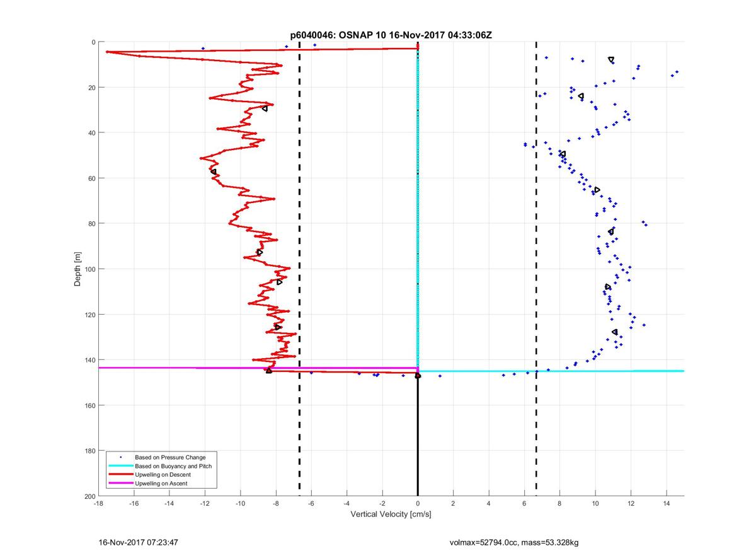
Task: Select the Vertical Velocity [cm/s] axis label
Action: (x=391, y=514)
